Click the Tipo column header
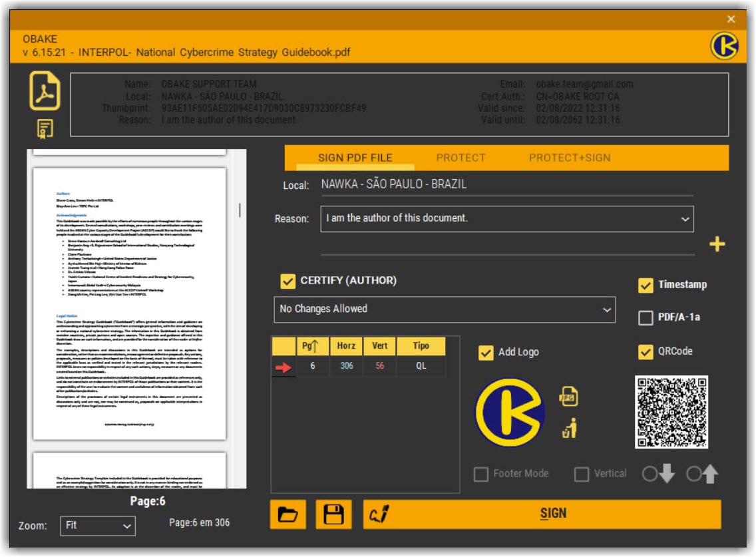756x557 pixels. click(421, 346)
